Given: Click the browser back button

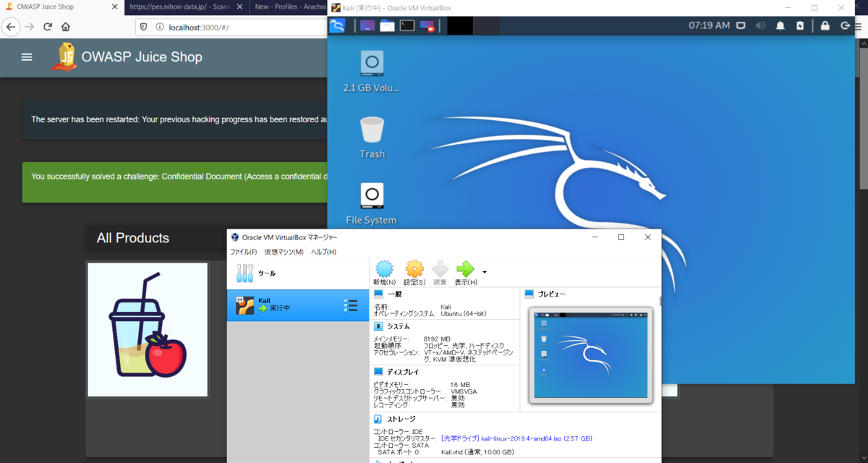Looking at the screenshot, I should point(11,27).
